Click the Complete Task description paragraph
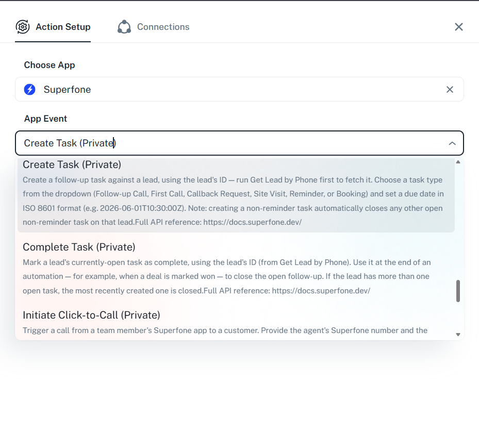This screenshot has height=448, width=479. pyautogui.click(x=227, y=276)
